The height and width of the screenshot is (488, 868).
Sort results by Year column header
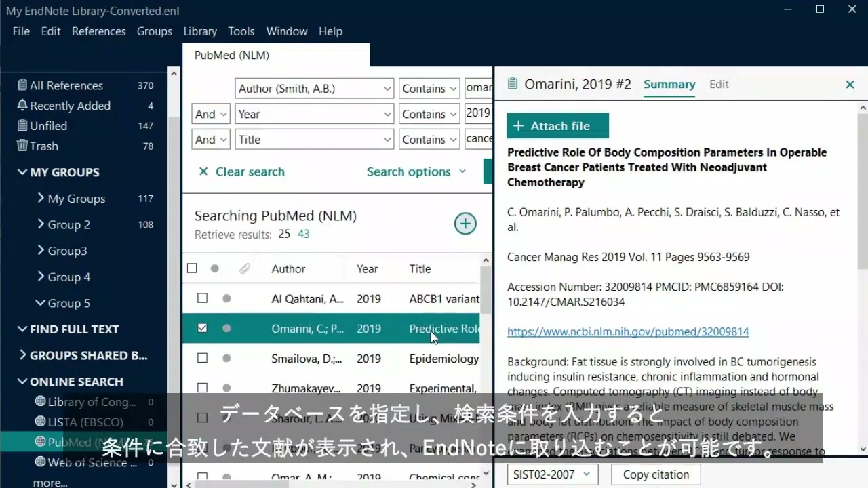tap(368, 269)
